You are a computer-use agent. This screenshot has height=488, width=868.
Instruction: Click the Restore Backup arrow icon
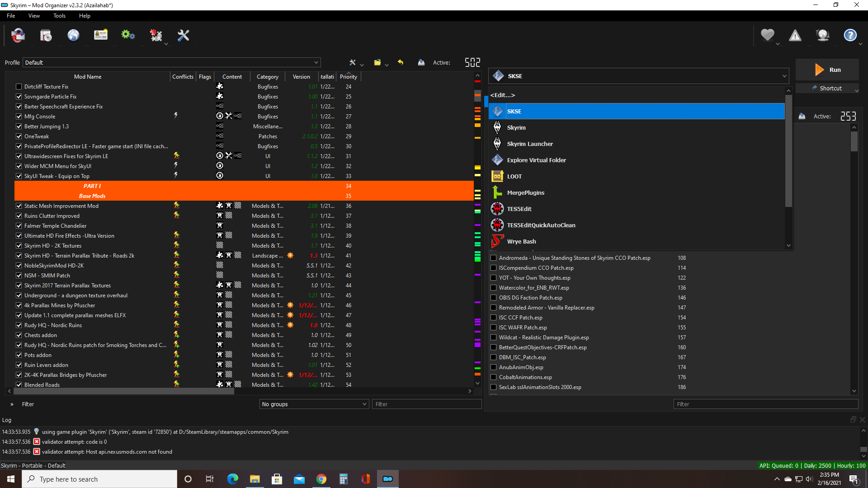(x=401, y=62)
